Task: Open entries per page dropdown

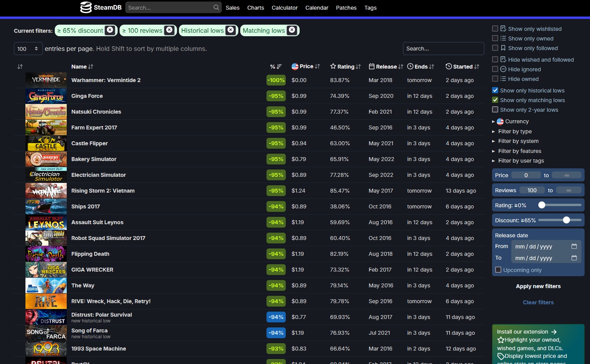Action: click(28, 49)
